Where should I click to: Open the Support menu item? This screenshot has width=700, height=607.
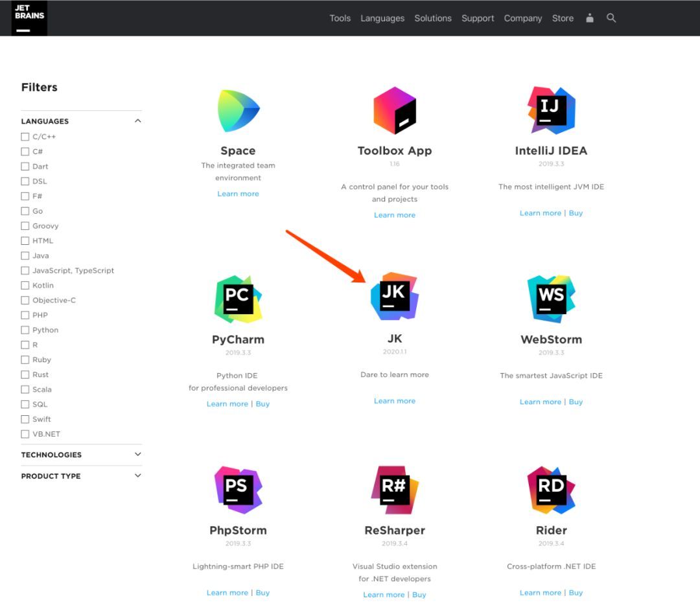[478, 18]
